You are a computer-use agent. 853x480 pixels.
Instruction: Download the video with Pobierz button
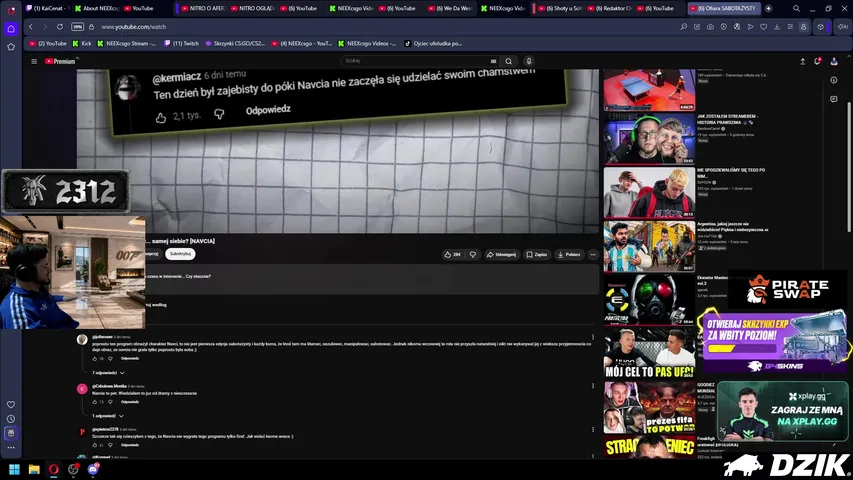pyautogui.click(x=569, y=254)
